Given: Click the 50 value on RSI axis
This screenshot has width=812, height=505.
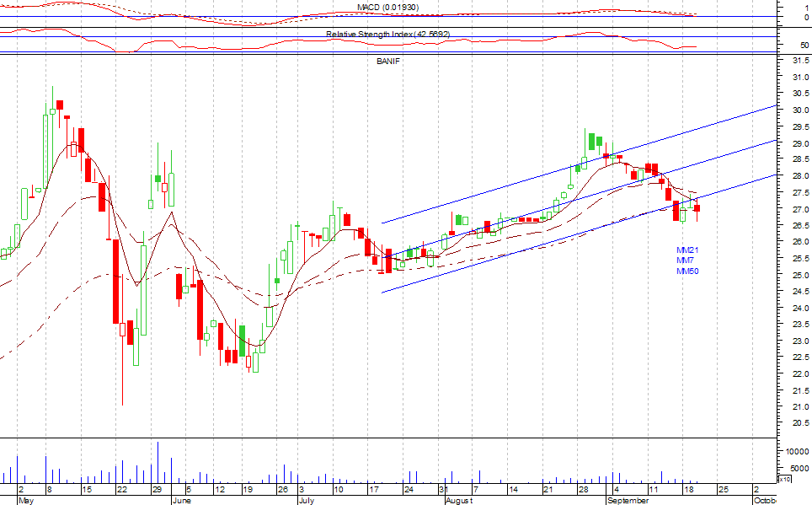Looking at the screenshot, I should point(804,46).
